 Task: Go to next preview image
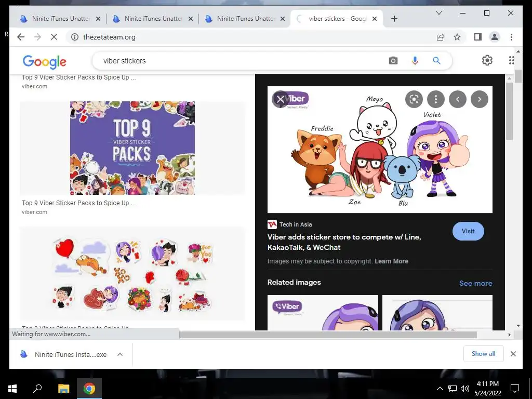[480, 99]
